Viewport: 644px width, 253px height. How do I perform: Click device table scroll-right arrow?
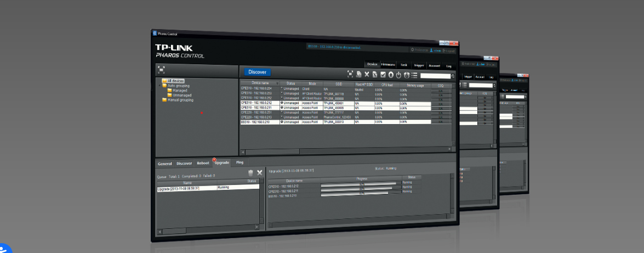click(449, 149)
